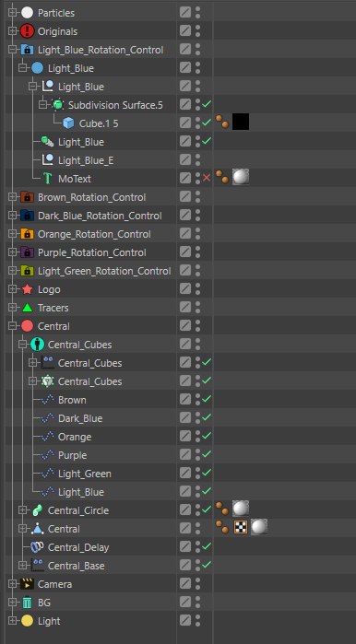Click the two-orange-dots tag on Central_Circle row

click(x=222, y=509)
